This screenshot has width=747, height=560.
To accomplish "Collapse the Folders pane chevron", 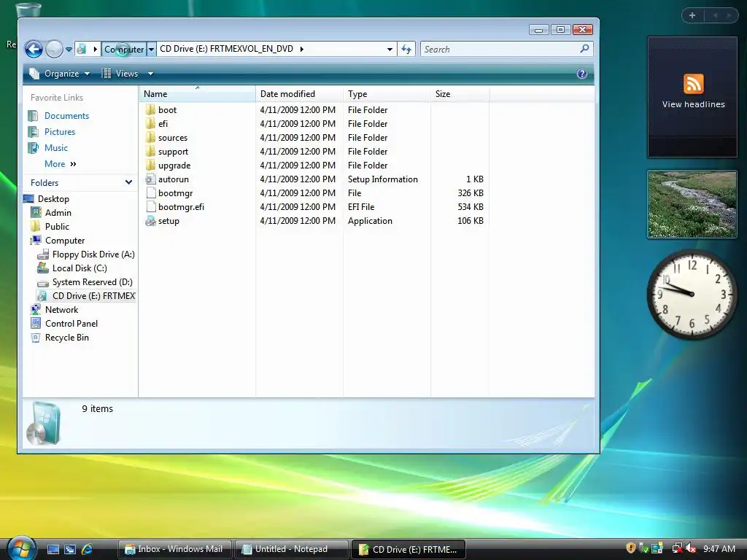I will coord(128,182).
